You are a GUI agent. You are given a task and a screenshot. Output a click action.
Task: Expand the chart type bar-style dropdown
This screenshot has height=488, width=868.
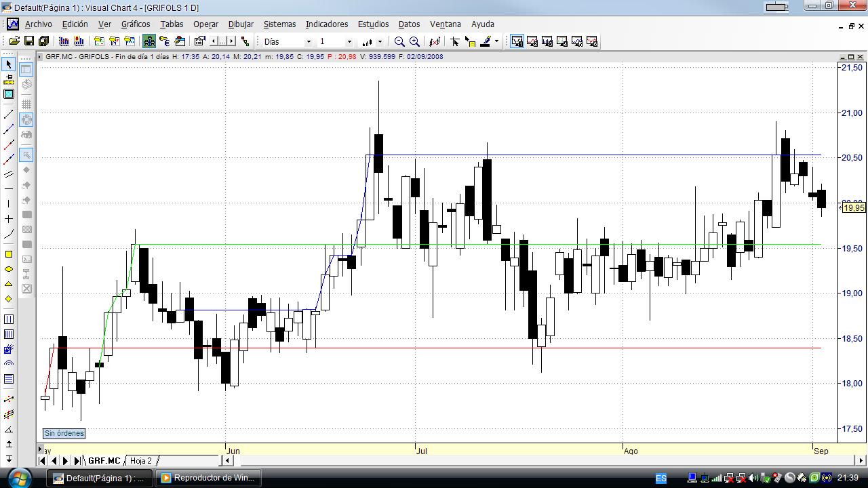click(x=380, y=41)
